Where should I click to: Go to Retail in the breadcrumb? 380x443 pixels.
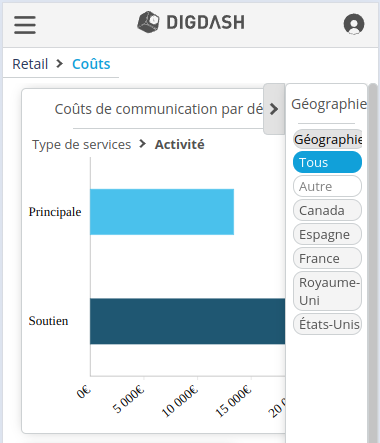point(30,64)
